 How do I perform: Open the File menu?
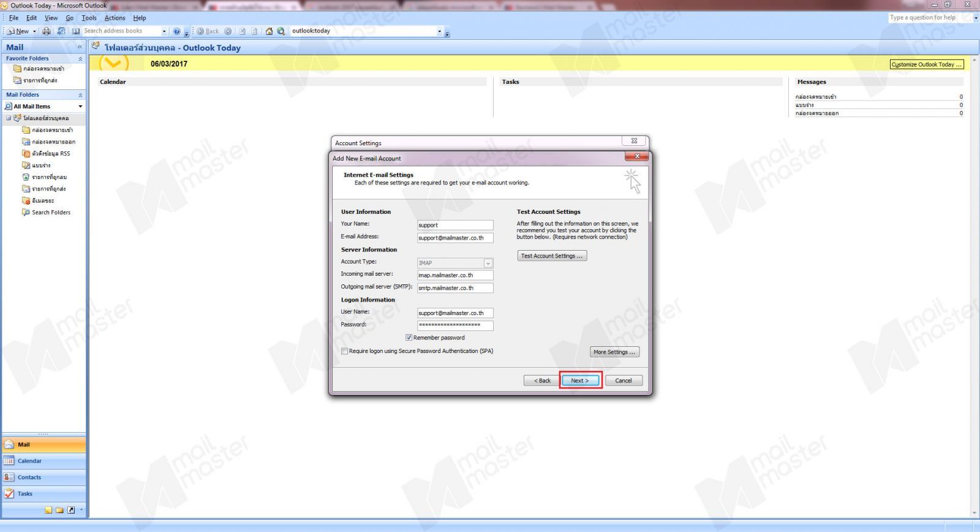coord(13,18)
